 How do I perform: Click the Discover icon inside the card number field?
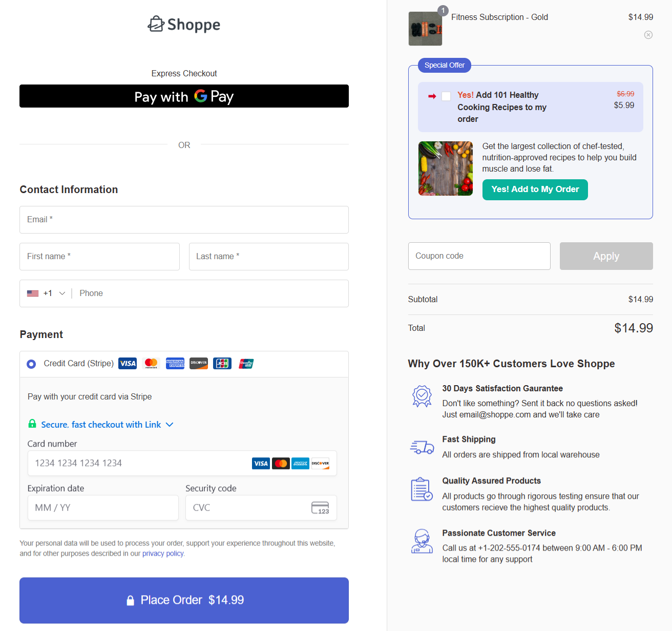pyautogui.click(x=320, y=463)
